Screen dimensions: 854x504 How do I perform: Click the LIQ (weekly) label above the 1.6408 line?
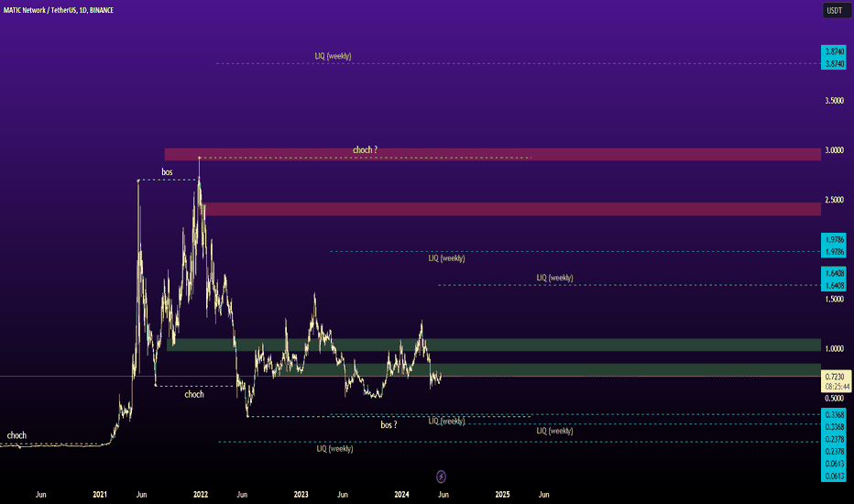coord(554,278)
